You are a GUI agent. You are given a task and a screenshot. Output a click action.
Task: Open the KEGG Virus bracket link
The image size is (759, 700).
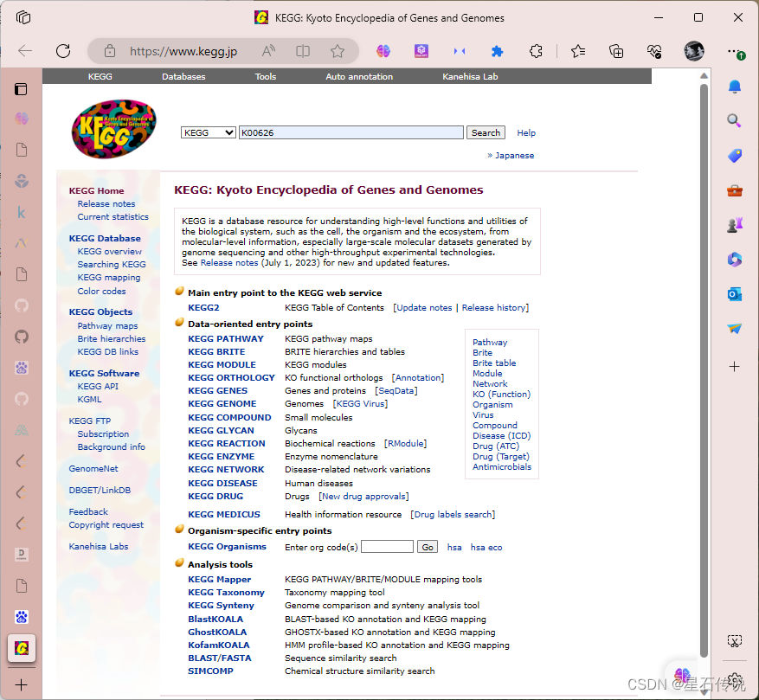click(360, 404)
